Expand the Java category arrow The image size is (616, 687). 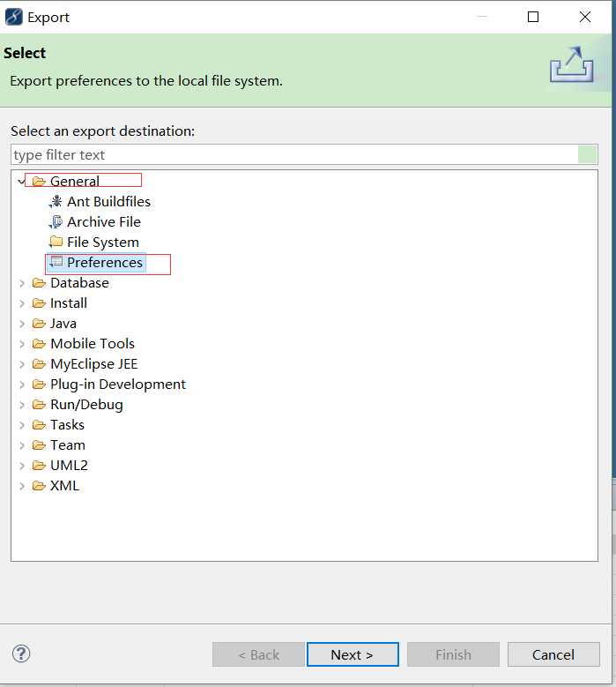[x=21, y=324]
